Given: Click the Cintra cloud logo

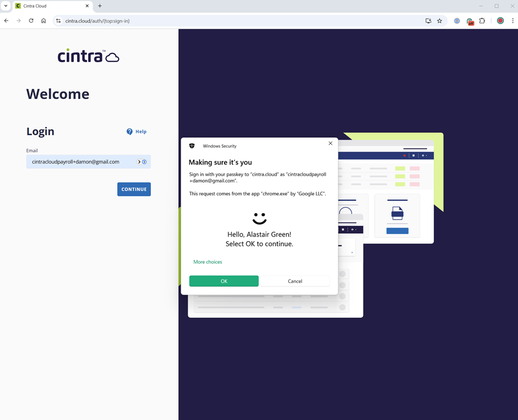Looking at the screenshot, I should (x=89, y=56).
